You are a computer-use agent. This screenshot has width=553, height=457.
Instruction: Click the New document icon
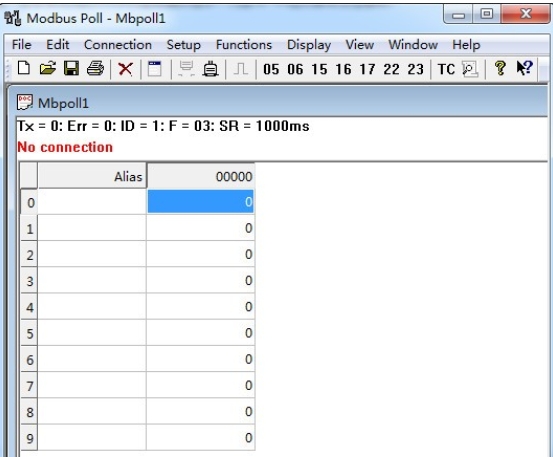(x=24, y=68)
